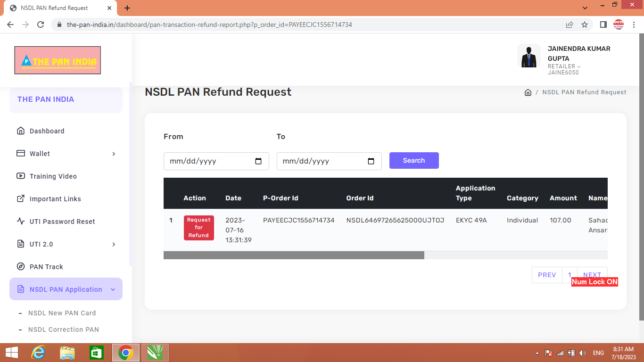Open File Explorer from the taskbar
The height and width of the screenshot is (362, 644).
click(67, 353)
